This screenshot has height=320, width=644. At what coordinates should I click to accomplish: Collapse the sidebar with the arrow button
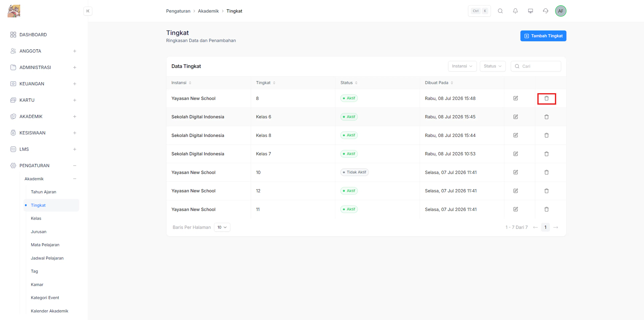tap(88, 11)
